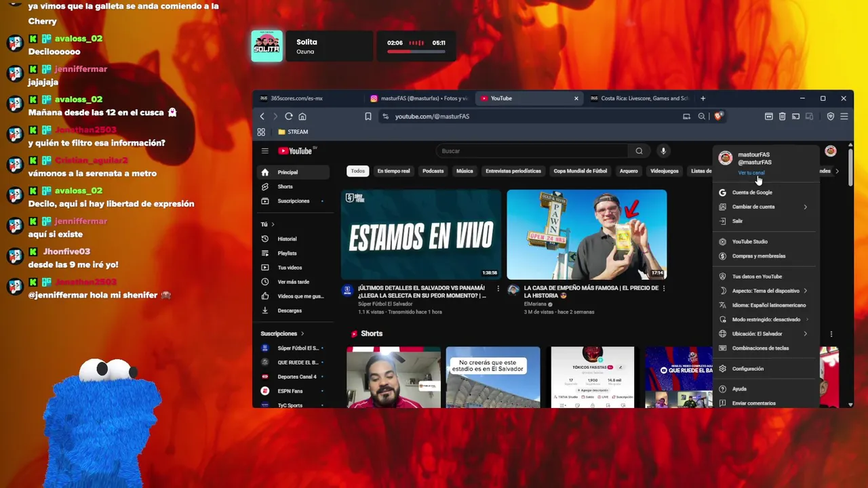
Task: Open the STREAM bookmarks folder
Action: click(293, 131)
